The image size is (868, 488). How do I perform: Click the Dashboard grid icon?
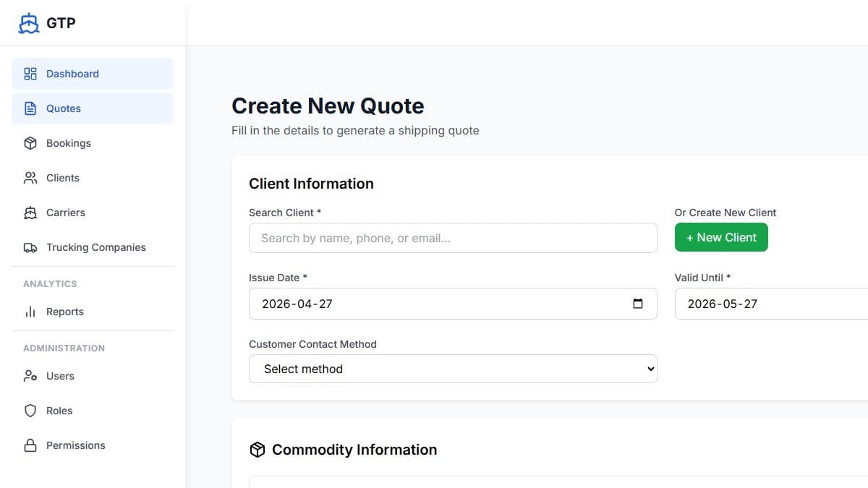(x=30, y=74)
